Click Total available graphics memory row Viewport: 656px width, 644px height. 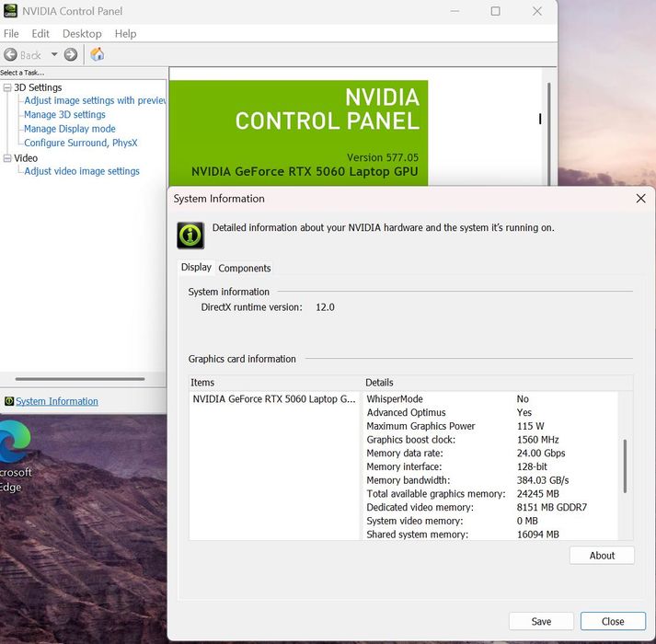491,494
